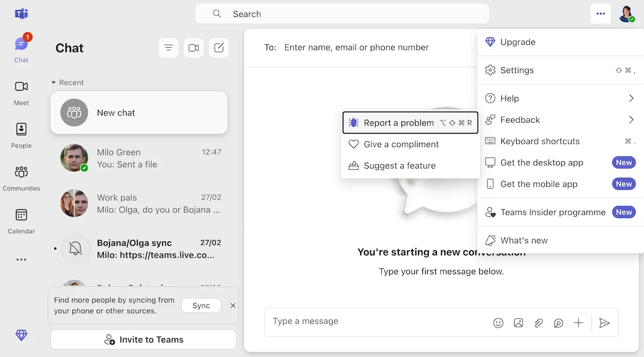The height and width of the screenshot is (357, 644).
Task: Click the Invite to Teams button
Action: pyautogui.click(x=143, y=339)
